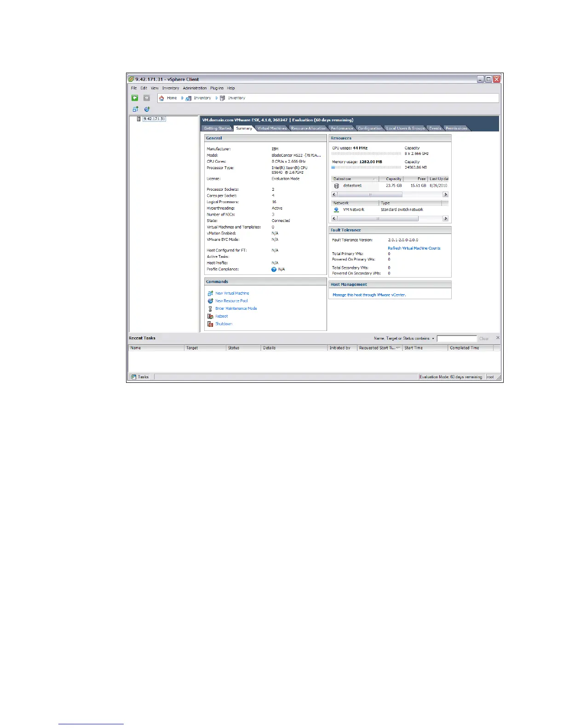Click the second Inventory breadcrumb arrow expander

coord(217,98)
